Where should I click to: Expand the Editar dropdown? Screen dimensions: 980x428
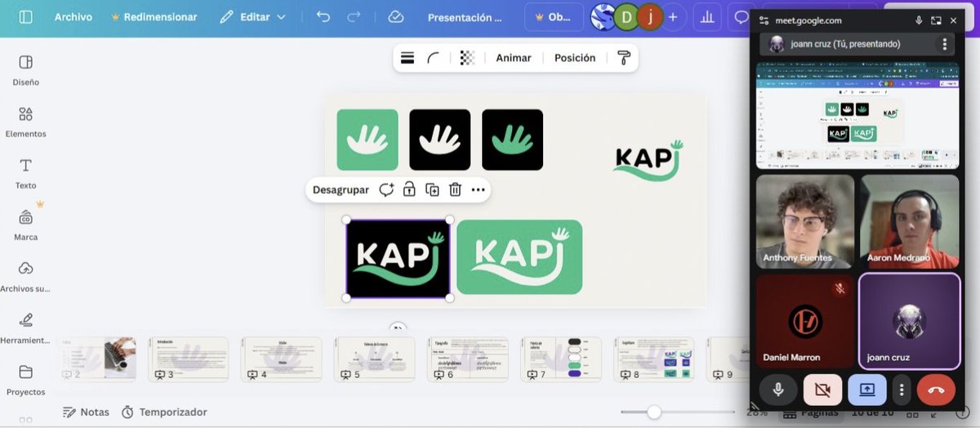[x=253, y=17]
